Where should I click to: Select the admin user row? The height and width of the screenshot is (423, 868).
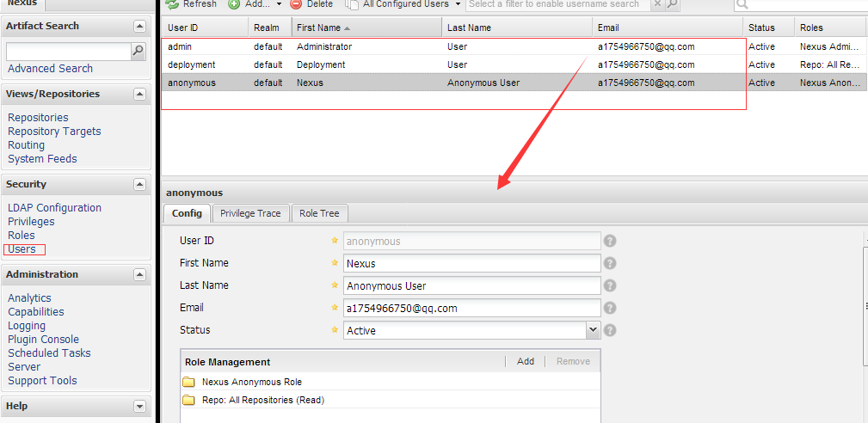(514, 46)
